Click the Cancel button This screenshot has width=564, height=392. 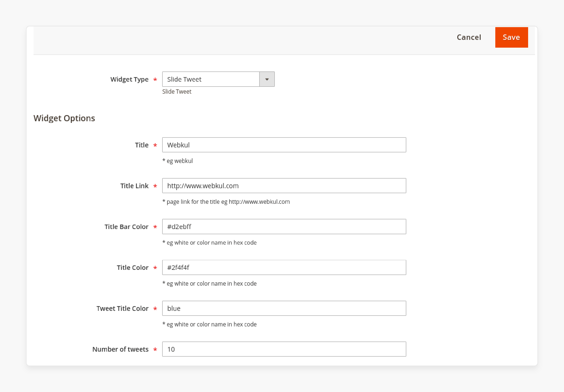click(x=469, y=37)
